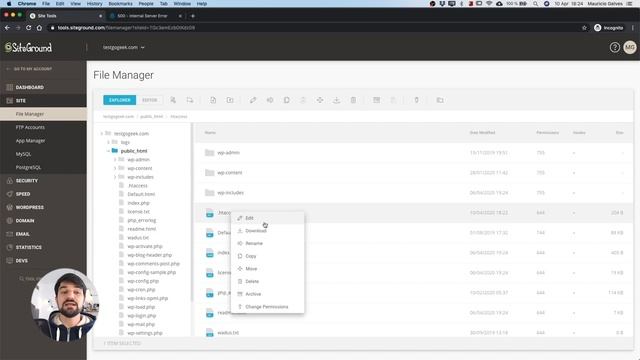Select Copy in the context menu
The height and width of the screenshot is (360, 640).
tap(267, 256)
